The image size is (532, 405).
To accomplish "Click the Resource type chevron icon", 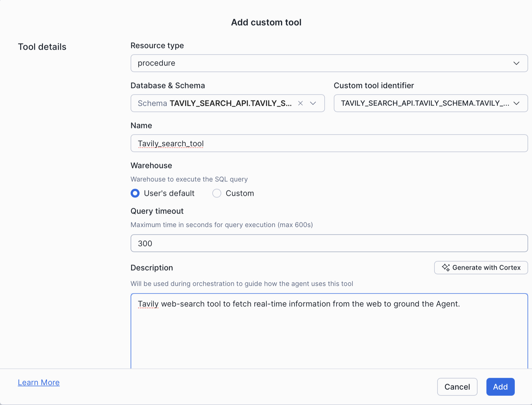I will click(516, 63).
